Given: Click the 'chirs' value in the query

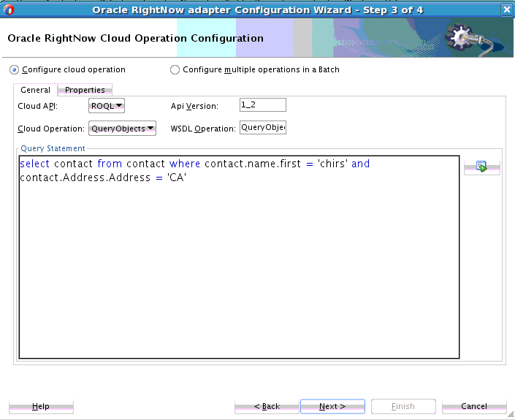Looking at the screenshot, I should (x=332, y=164).
